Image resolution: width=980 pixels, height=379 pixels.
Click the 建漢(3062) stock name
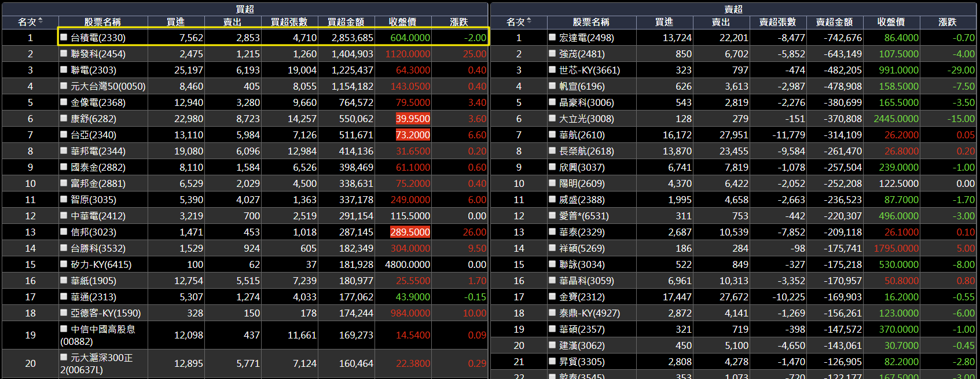(582, 345)
